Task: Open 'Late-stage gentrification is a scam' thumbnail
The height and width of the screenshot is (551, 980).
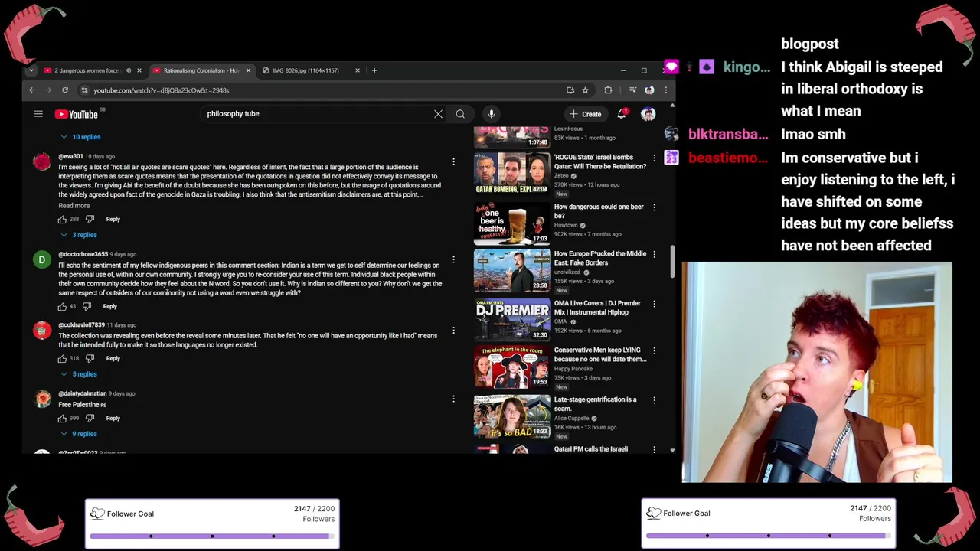Action: click(x=512, y=416)
